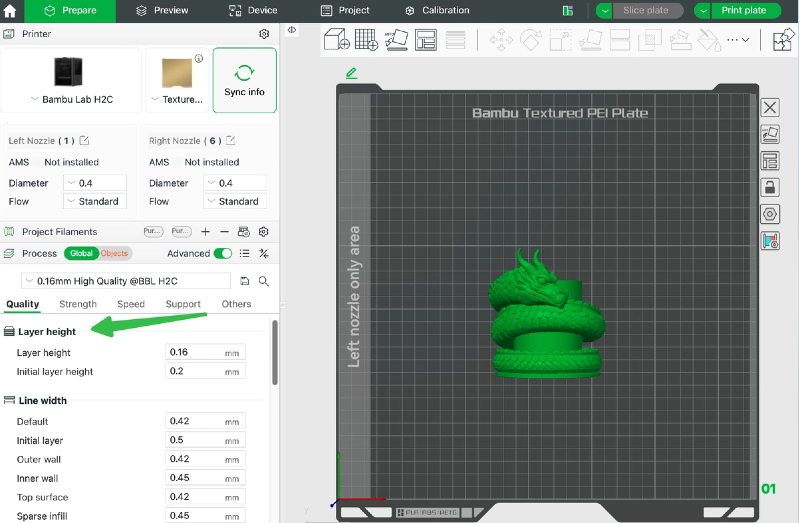800x523 pixels.
Task: Click the second purge volume button
Action: [181, 231]
